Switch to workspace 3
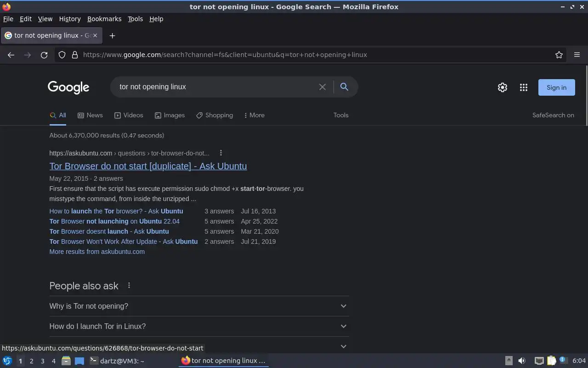The image size is (588, 368). (43, 361)
